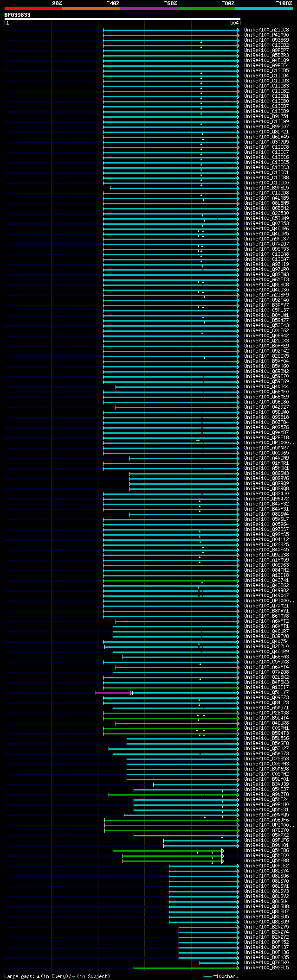Select the UniRef100_Q40344 label

coord(266,386)
